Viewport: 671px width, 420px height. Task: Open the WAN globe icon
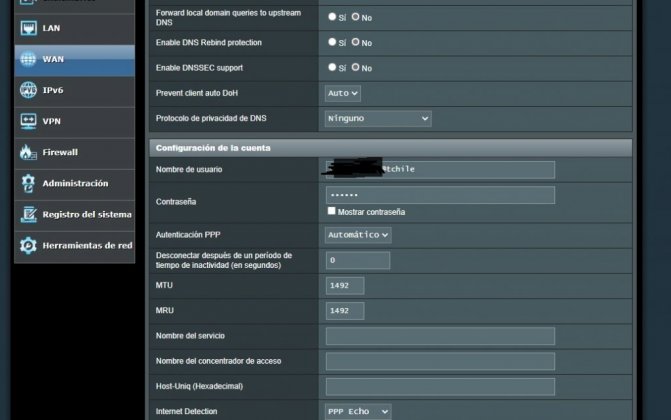[x=27, y=59]
